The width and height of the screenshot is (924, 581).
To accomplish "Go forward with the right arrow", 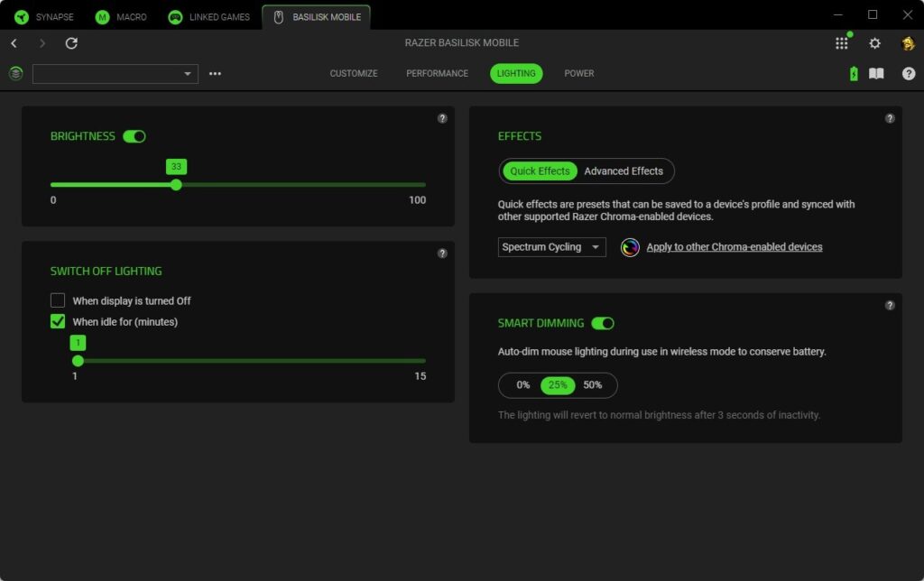I will coord(42,43).
